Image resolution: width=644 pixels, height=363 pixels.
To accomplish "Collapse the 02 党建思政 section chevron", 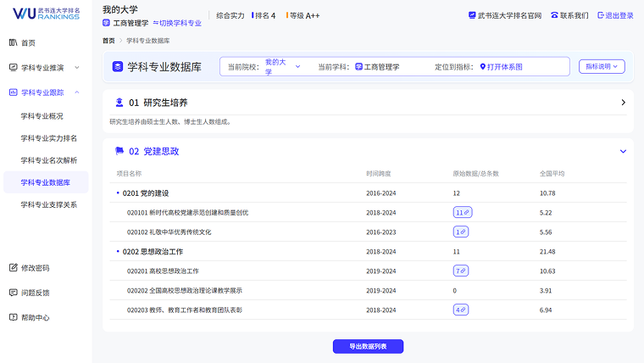I will click(x=623, y=151).
